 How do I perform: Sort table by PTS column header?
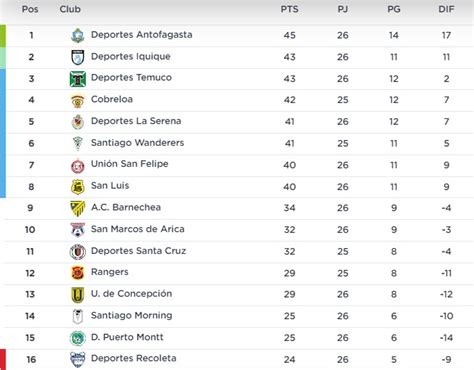pos(289,9)
